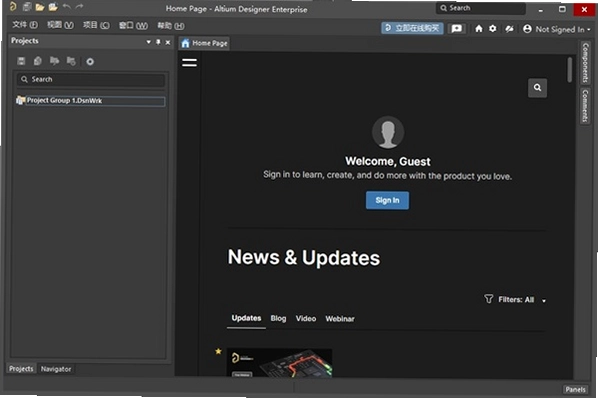Viewport: 598px width, 398px height.
Task: Pin the Projects panel with the pin icon
Action: 158,42
